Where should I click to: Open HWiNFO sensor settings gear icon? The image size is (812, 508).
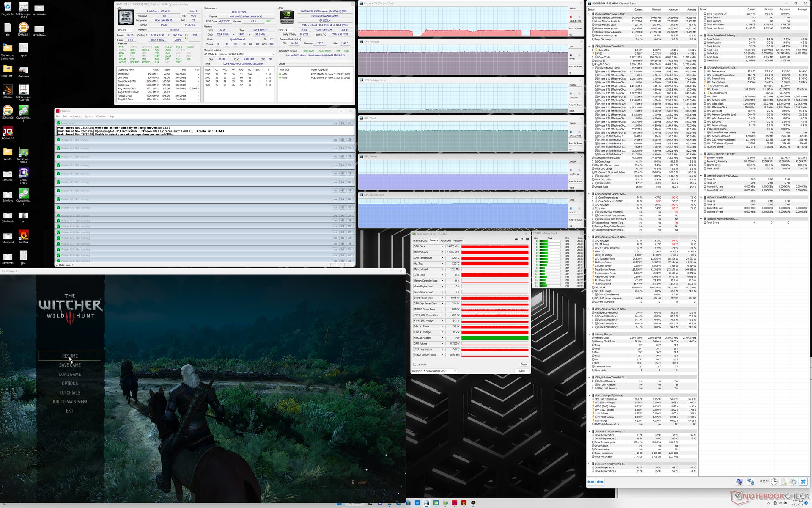pos(793,482)
